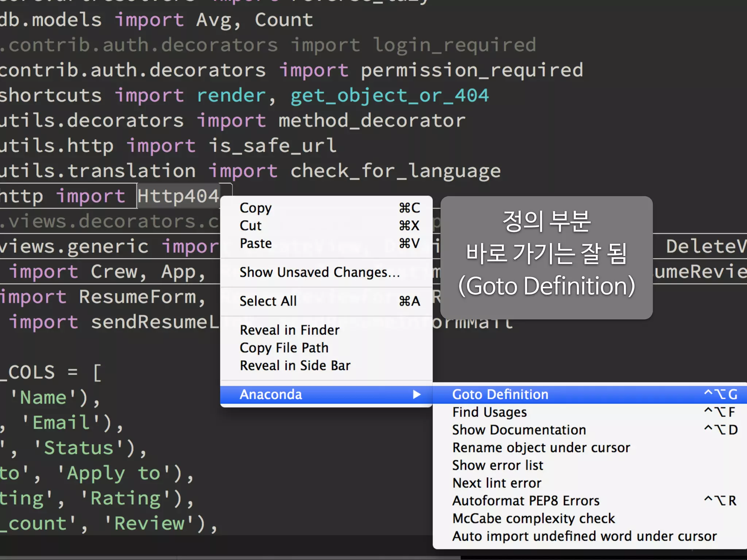Open Show error list
The width and height of the screenshot is (747, 560).
590,465
